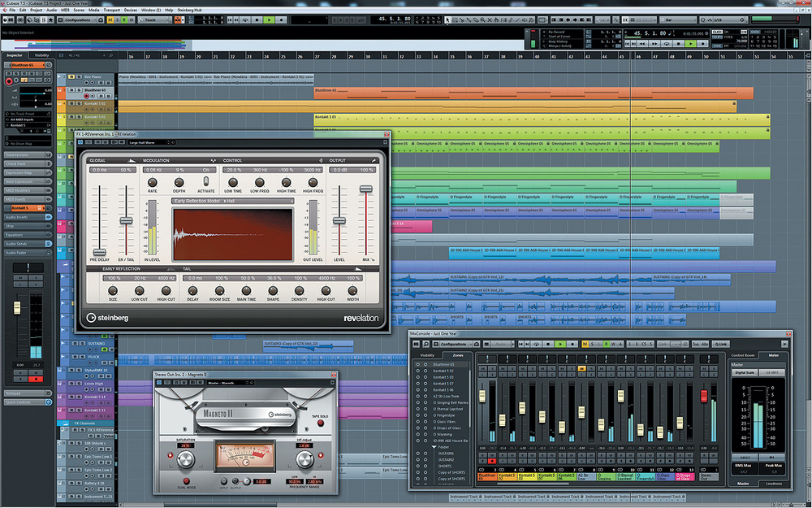Mute the Bluethner 65 channel in MixConsole
This screenshot has height=508, width=812.
click(x=482, y=368)
